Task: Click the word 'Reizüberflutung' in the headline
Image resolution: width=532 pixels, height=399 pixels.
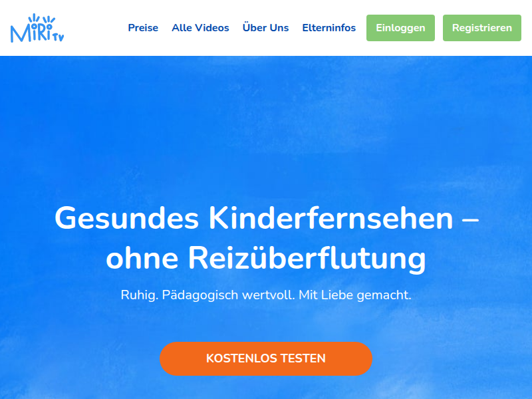Action: [307, 258]
